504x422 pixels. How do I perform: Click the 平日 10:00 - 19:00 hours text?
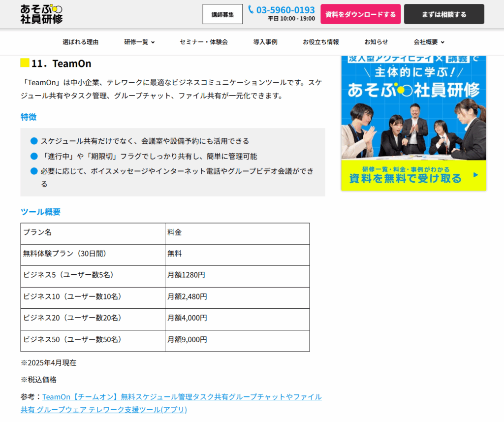coord(291,19)
